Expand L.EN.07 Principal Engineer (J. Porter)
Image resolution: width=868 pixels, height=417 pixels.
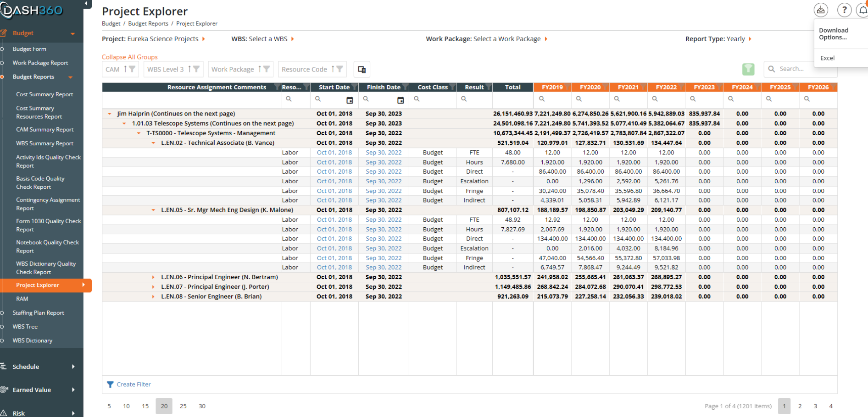[154, 287]
